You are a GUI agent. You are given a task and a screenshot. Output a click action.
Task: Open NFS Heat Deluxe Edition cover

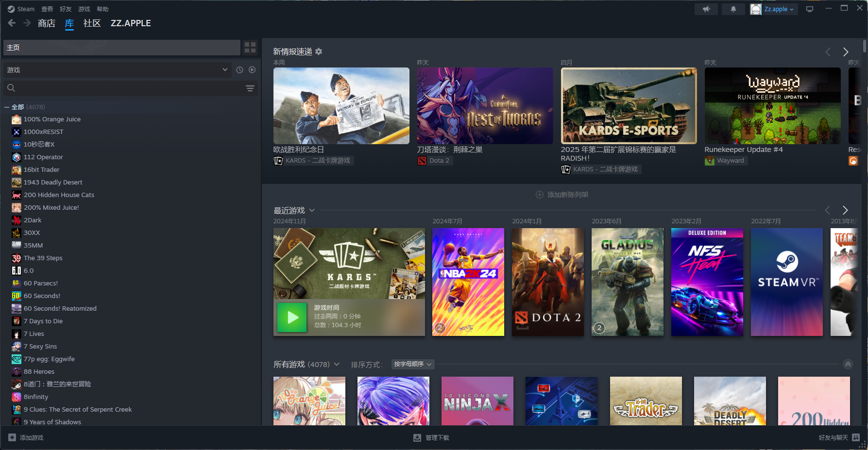707,282
